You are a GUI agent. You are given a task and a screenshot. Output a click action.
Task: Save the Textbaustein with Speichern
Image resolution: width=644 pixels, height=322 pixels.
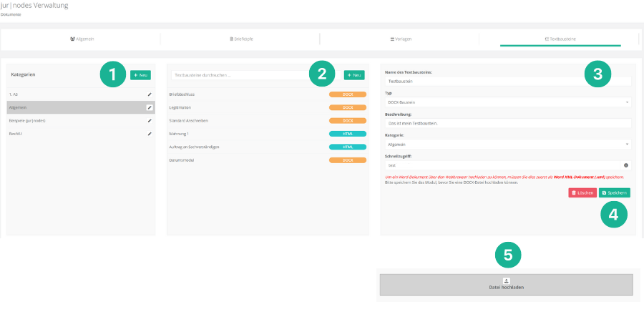coord(614,192)
